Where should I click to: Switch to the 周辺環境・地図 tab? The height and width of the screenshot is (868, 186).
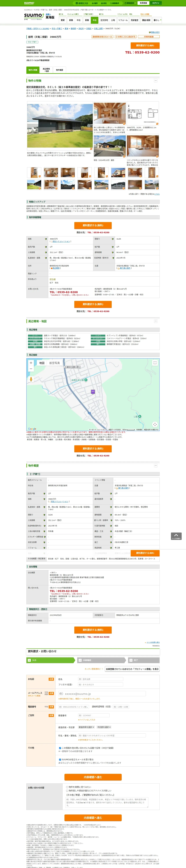coord(46,70)
